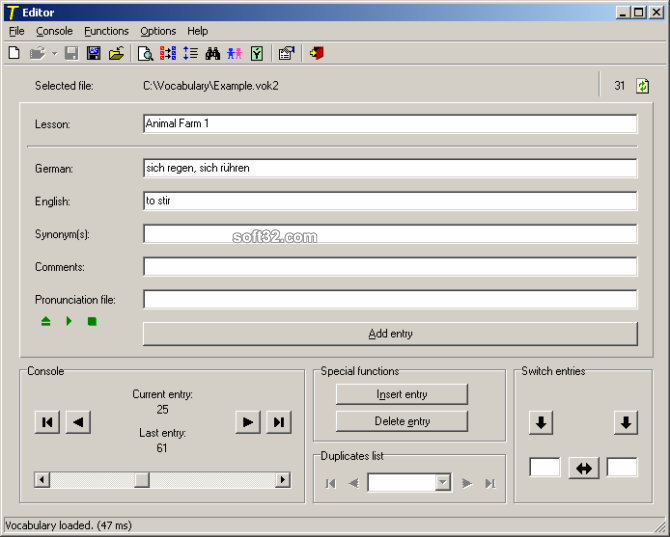Screen dimensions: 670x537
Task: Click the Console entry scrollbar thumb
Action: pos(142,480)
